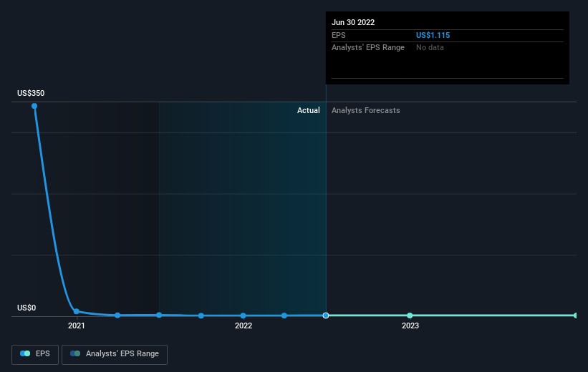
Task: Select the first data point after 2021
Action: point(117,315)
